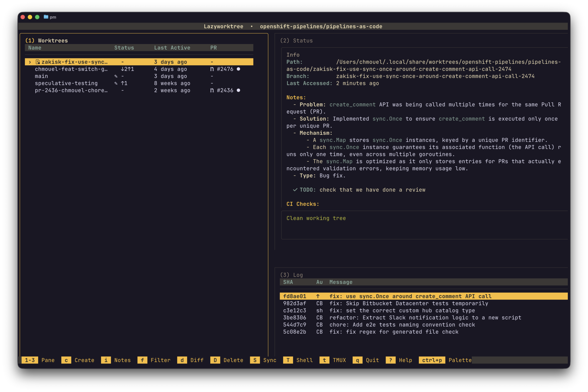Viewport: 588px width, 392px height.
Task: Click the status dot after PR #2436
Action: tap(238, 90)
